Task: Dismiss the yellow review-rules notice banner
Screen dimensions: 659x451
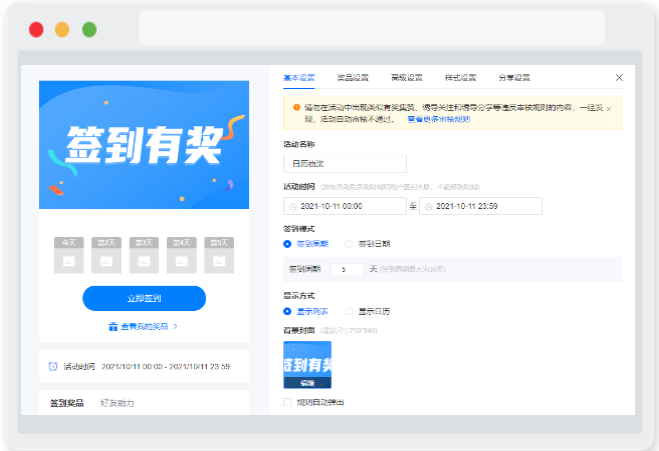Action: point(609,109)
